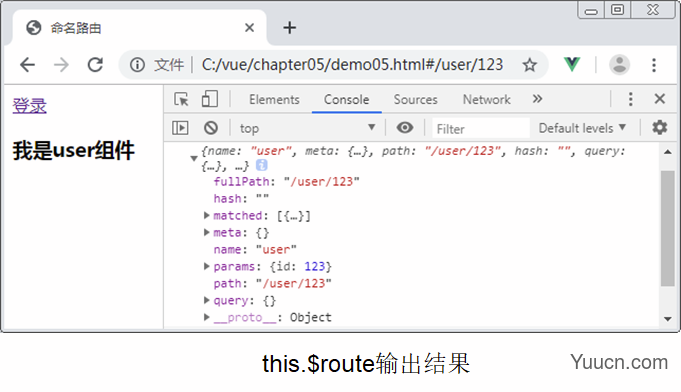Select the hash: "" property row
The width and height of the screenshot is (681, 392).
[x=241, y=198]
